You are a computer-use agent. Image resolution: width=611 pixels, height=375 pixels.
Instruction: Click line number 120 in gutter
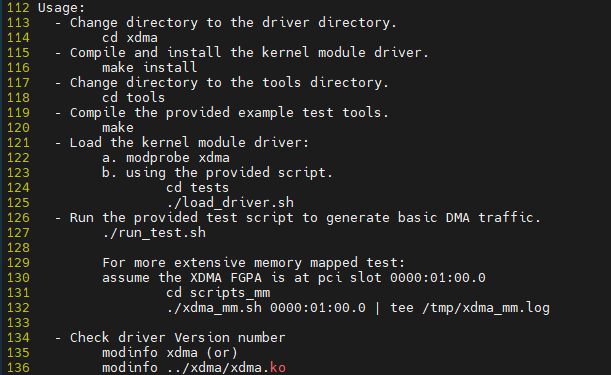[18, 128]
